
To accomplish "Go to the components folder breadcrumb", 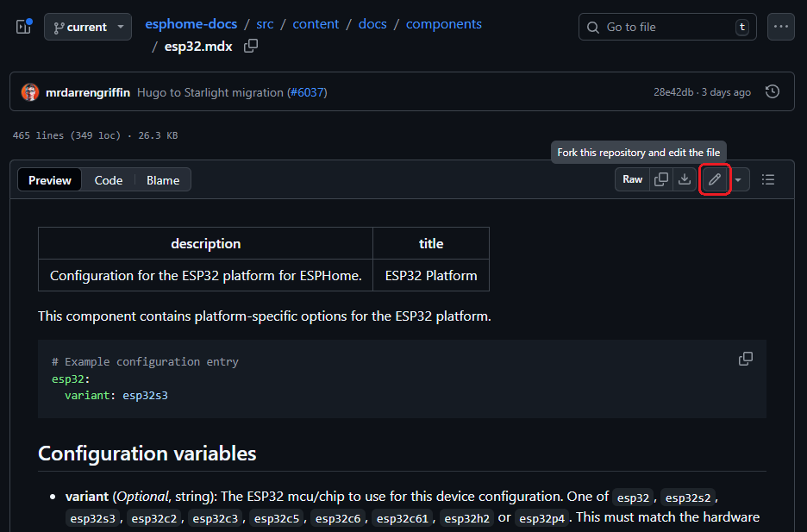I will tap(444, 24).
